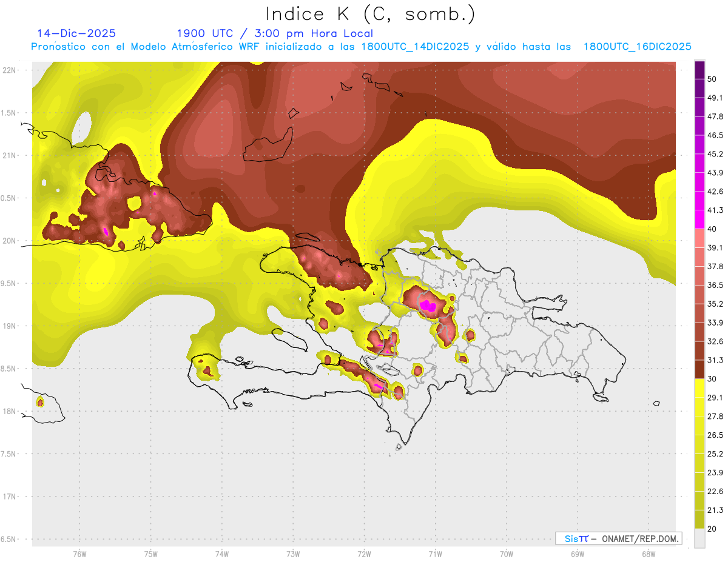Image resolution: width=728 pixels, height=562 pixels.
Task: Click the longitude label '70W'
Action: (x=507, y=555)
